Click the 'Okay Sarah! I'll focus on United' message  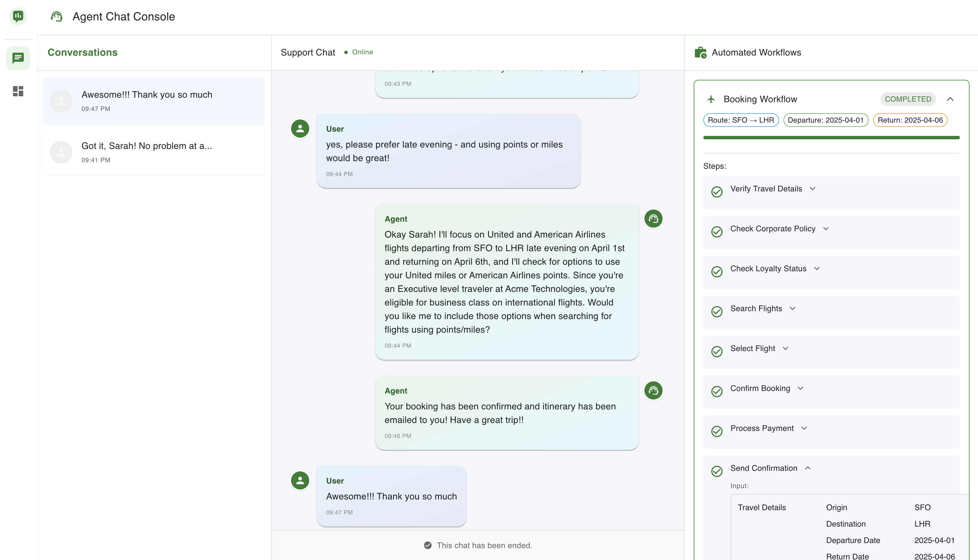[x=507, y=282]
